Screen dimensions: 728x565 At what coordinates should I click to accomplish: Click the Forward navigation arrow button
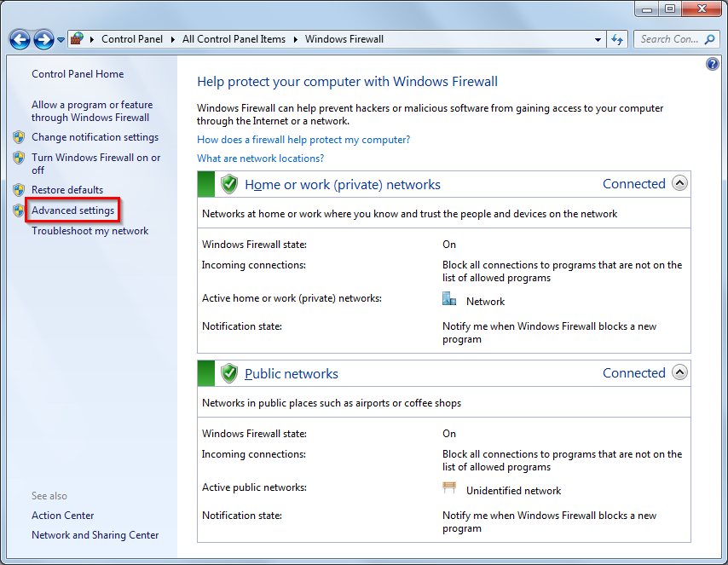43,39
